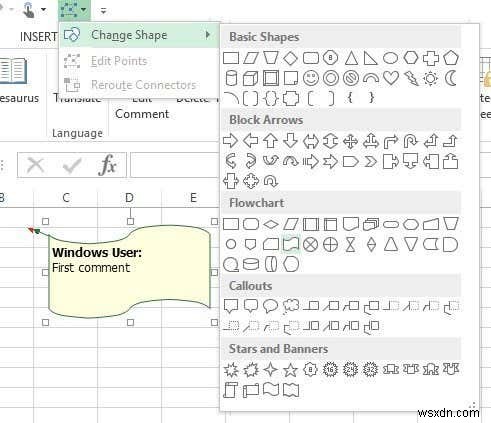Select column D header

[129, 198]
